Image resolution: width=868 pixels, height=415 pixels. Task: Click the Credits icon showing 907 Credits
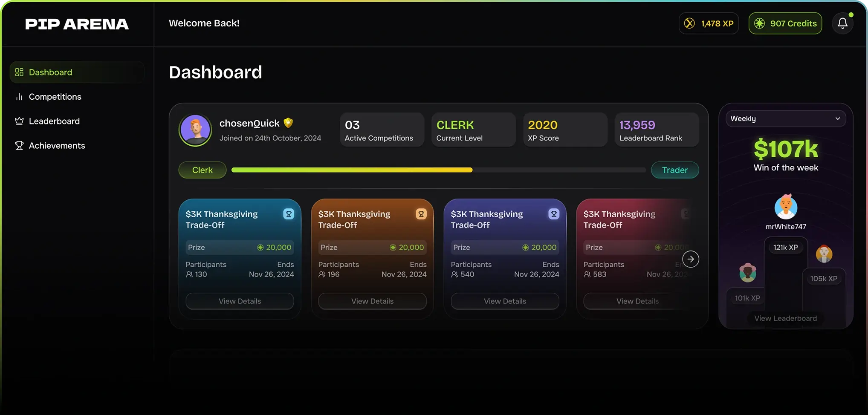tap(760, 23)
